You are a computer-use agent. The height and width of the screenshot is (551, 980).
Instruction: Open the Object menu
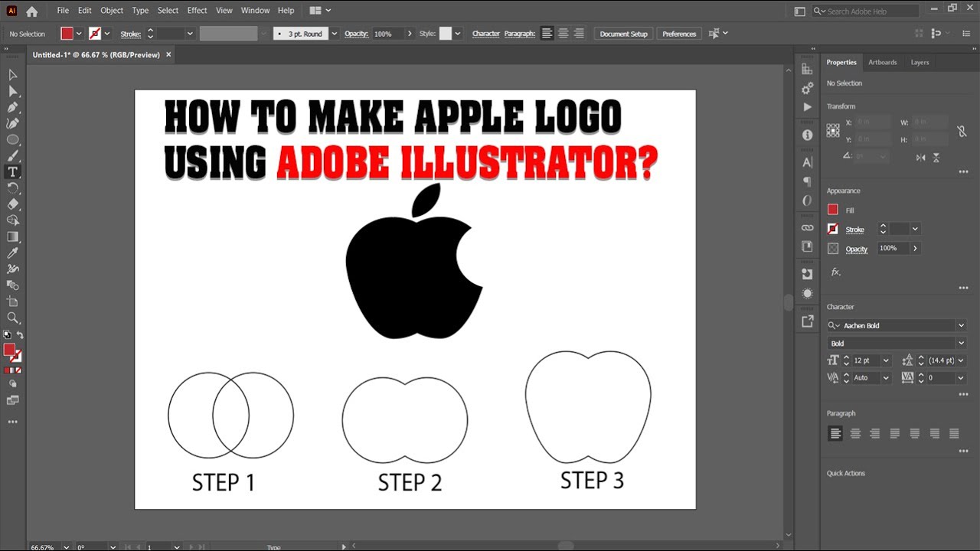pos(112,11)
